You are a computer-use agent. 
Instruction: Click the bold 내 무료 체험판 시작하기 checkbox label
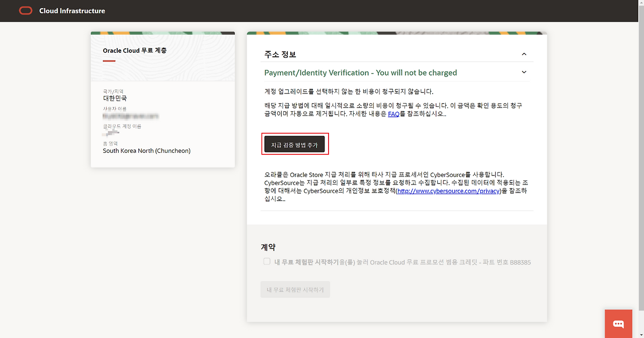click(306, 262)
